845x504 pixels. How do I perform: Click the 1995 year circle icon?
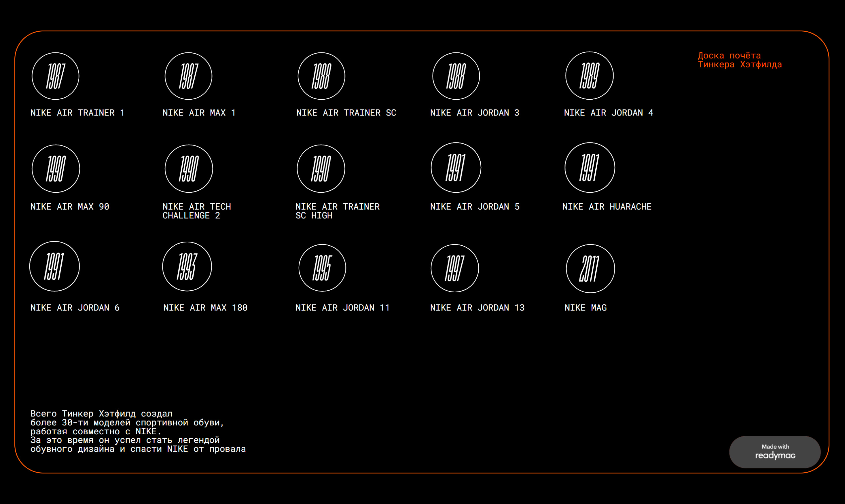(x=322, y=268)
